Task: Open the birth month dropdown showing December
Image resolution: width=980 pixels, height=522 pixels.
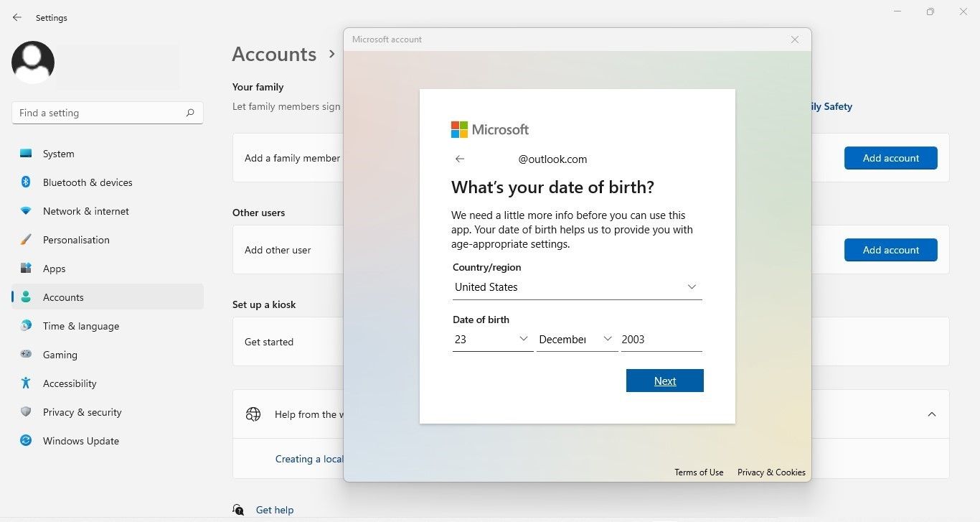Action: tap(578, 340)
